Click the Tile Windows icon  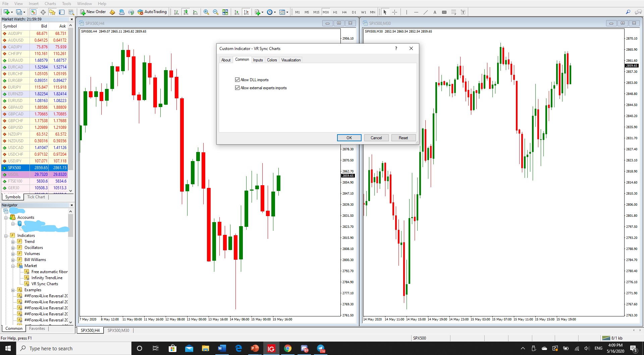pos(225,12)
